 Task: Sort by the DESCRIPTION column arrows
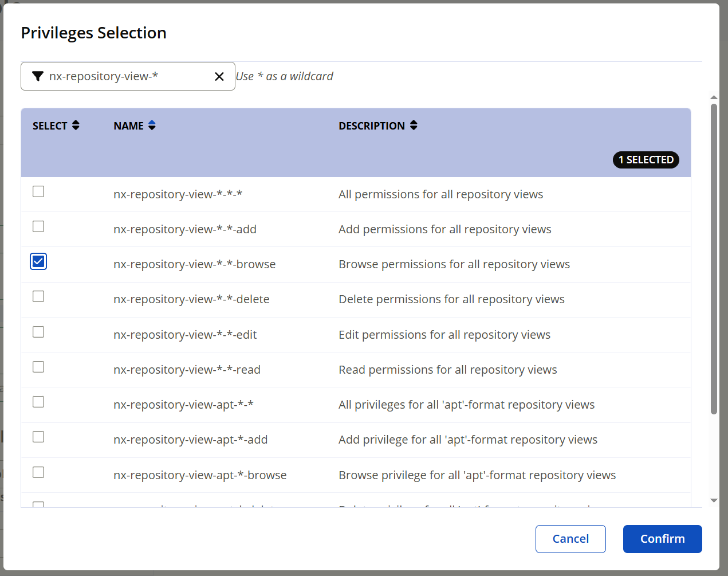pos(414,126)
